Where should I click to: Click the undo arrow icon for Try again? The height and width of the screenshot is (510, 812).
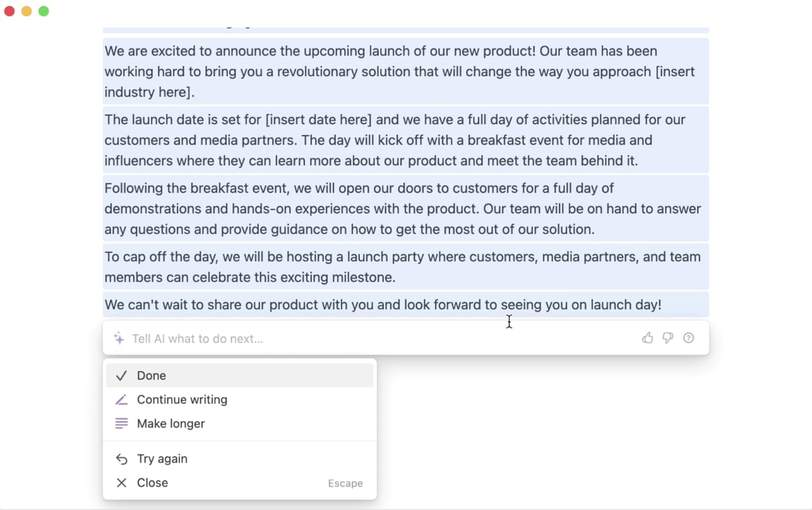pos(122,459)
